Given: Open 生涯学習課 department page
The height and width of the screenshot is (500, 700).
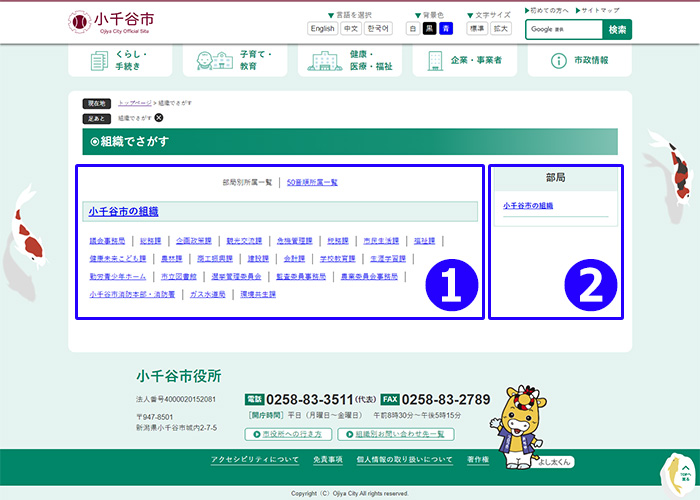Looking at the screenshot, I should [x=388, y=258].
